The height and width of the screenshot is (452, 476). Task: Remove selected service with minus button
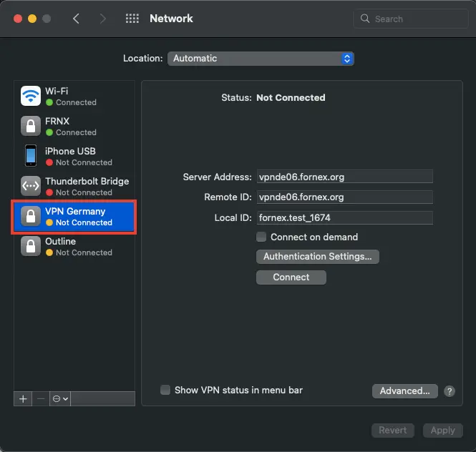pos(41,399)
